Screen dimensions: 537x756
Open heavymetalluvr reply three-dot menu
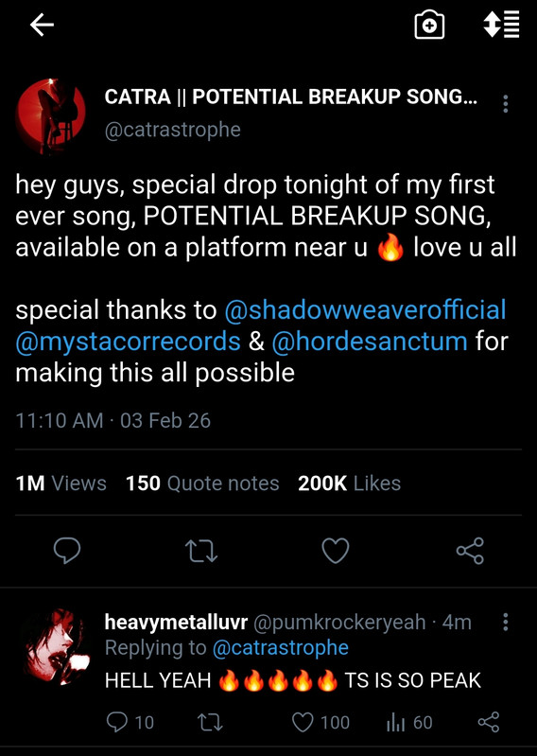coord(505,622)
